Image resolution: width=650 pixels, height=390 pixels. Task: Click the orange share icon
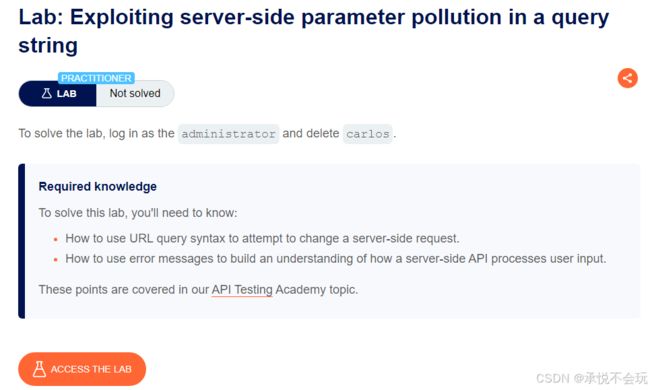click(x=627, y=78)
